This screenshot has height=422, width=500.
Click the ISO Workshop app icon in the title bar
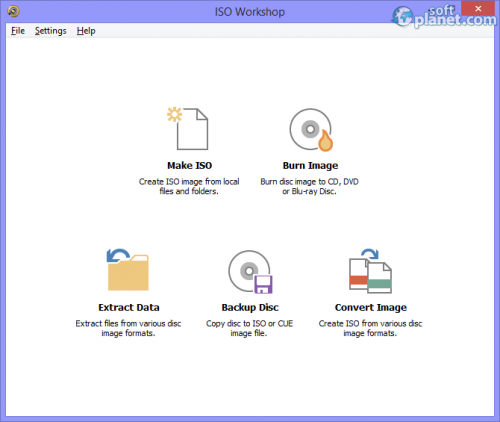tap(14, 11)
